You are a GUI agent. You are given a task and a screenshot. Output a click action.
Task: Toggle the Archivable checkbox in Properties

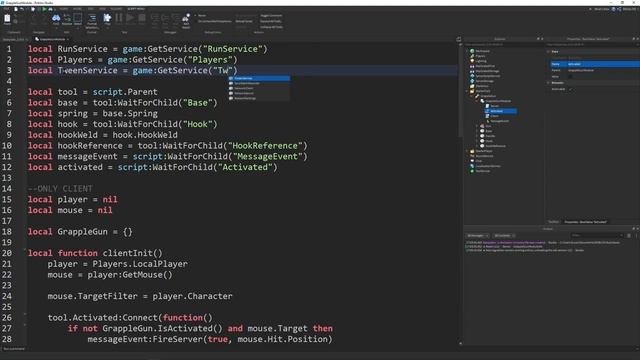[570, 89]
